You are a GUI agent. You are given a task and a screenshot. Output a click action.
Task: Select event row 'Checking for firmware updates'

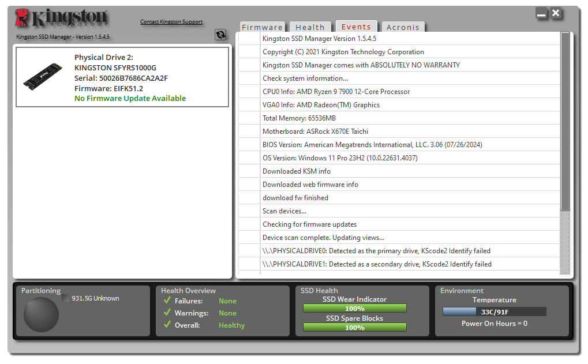[399, 224]
